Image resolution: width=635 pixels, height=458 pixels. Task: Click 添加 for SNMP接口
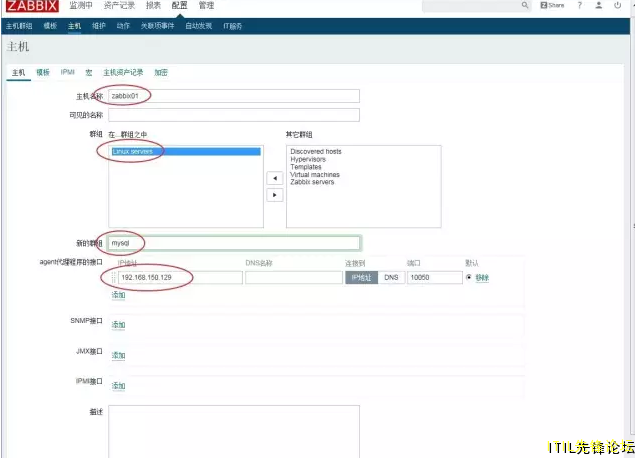[118, 325]
